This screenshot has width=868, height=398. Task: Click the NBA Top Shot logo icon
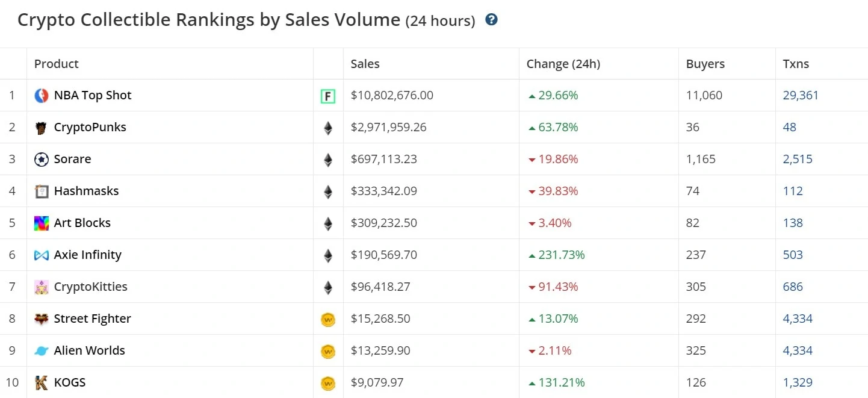pyautogui.click(x=42, y=95)
